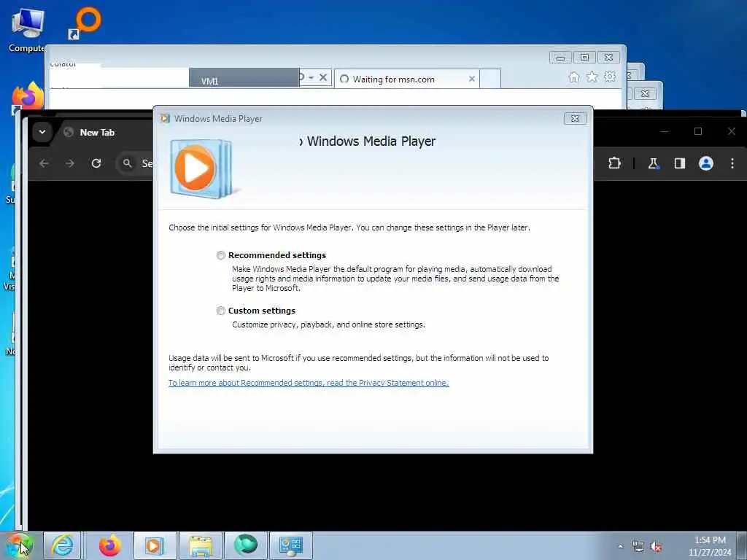Click the Show desktop strip in the taskbar

[x=742, y=545]
